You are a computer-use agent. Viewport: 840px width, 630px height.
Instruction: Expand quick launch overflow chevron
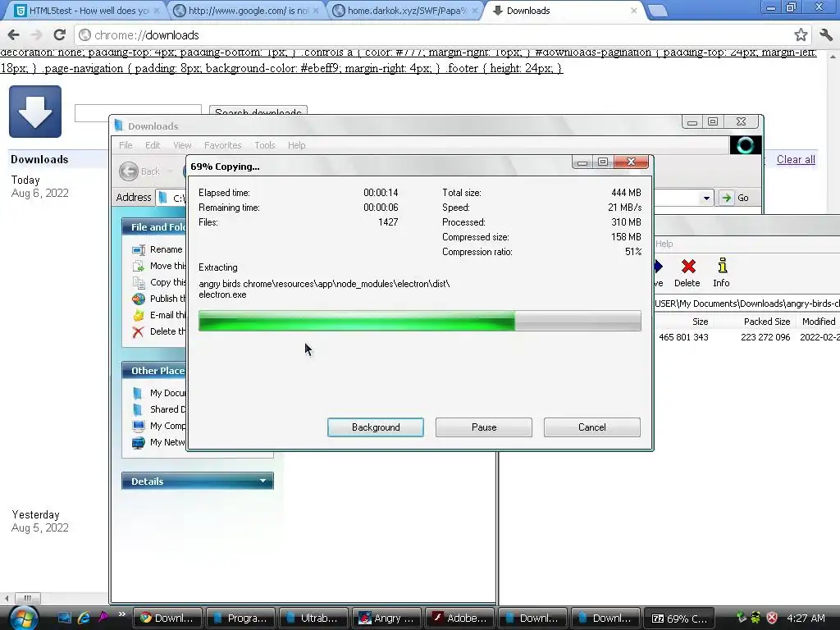122,614
